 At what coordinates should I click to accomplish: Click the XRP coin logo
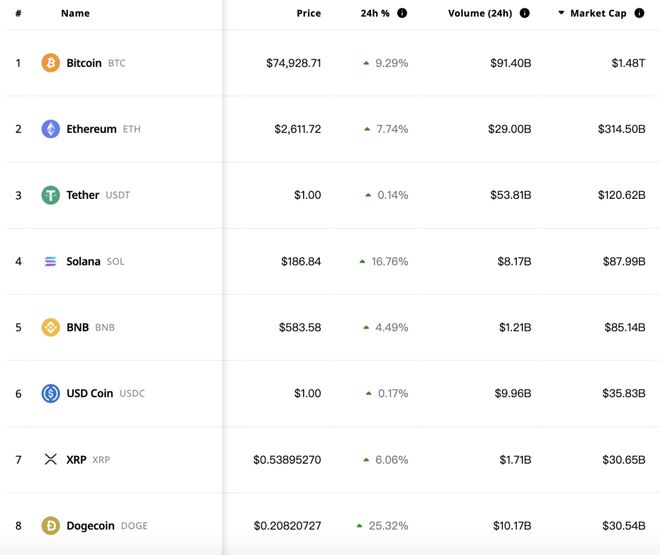click(51, 459)
